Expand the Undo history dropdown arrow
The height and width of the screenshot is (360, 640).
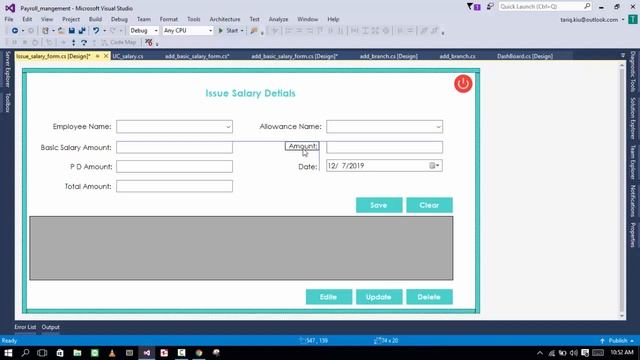pos(104,31)
